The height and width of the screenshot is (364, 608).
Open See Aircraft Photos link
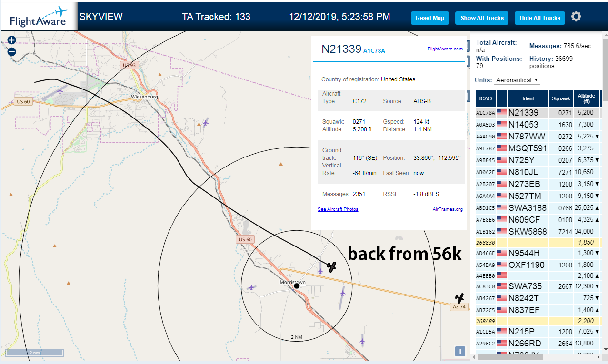[x=338, y=209]
